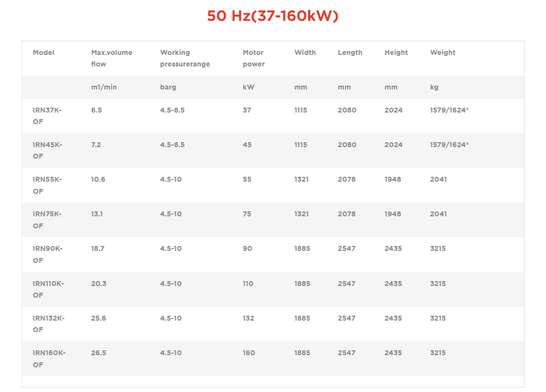Click flow value 7.2

tap(96, 144)
